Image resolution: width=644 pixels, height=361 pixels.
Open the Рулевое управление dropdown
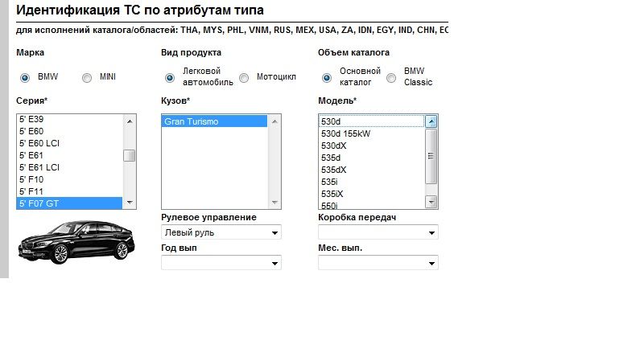[221, 232]
